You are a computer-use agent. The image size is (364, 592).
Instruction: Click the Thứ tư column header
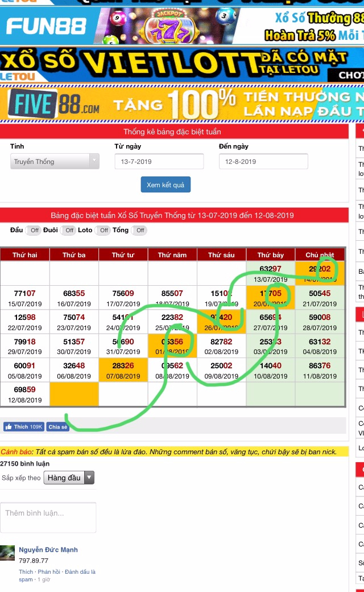point(123,255)
